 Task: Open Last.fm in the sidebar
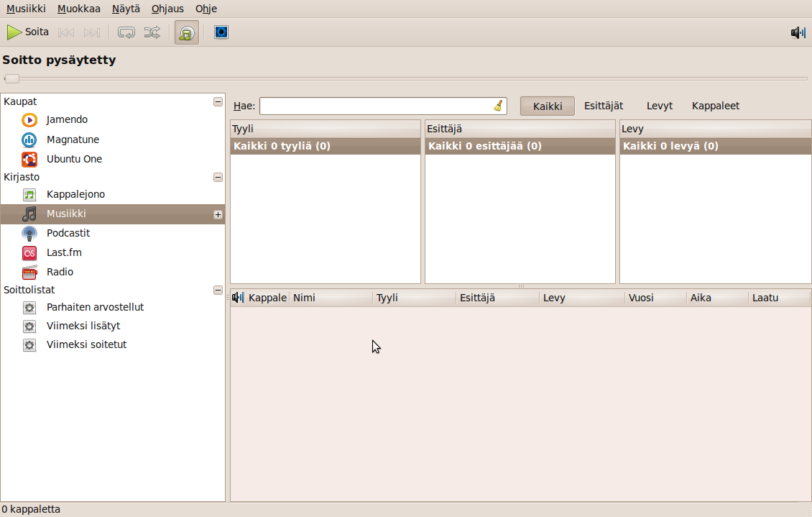coord(63,252)
